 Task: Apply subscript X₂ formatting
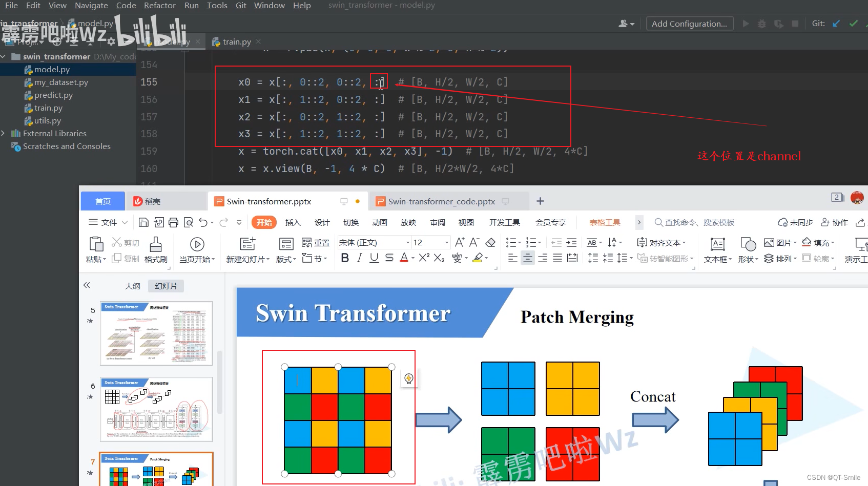439,258
